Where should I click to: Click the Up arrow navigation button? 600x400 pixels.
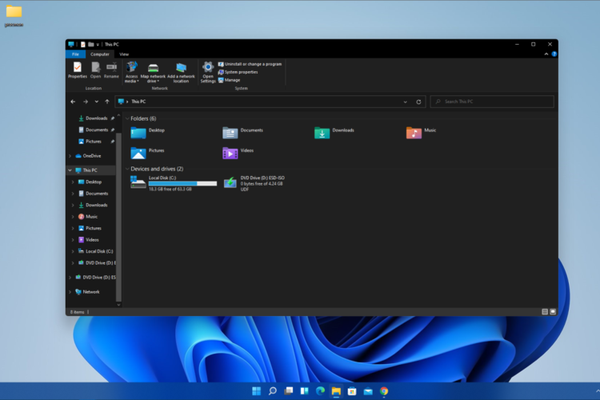[x=107, y=102]
